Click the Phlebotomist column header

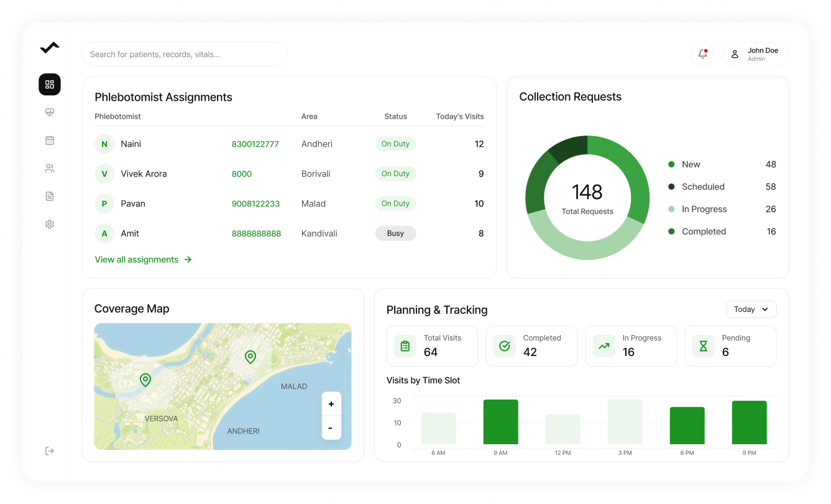coord(117,117)
